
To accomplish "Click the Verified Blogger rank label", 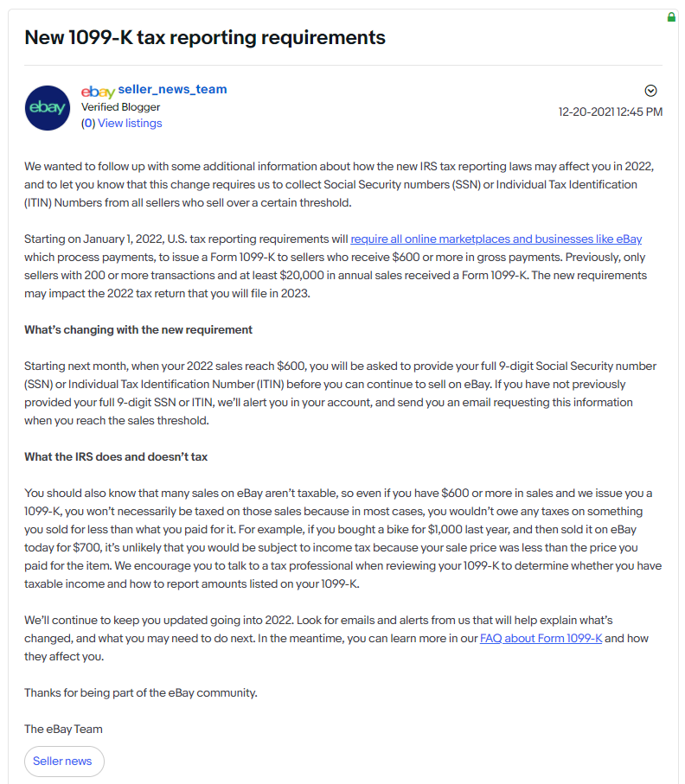I will pyautogui.click(x=120, y=107).
